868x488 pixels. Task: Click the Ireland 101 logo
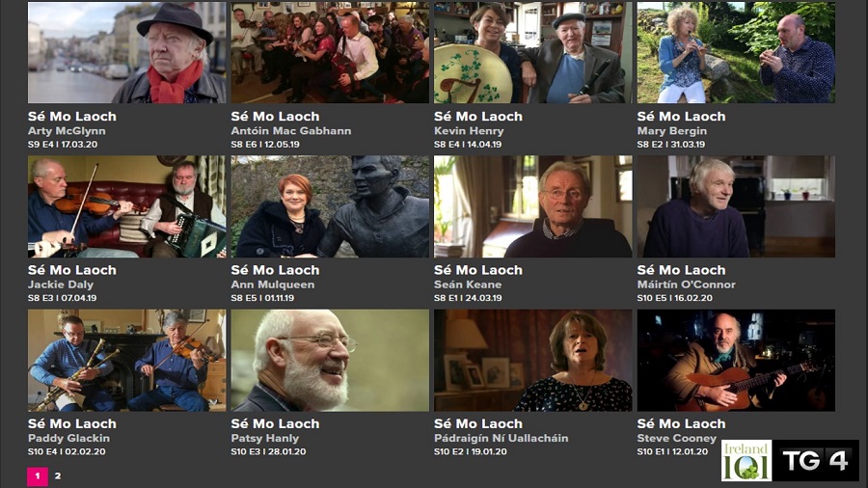pos(746,460)
